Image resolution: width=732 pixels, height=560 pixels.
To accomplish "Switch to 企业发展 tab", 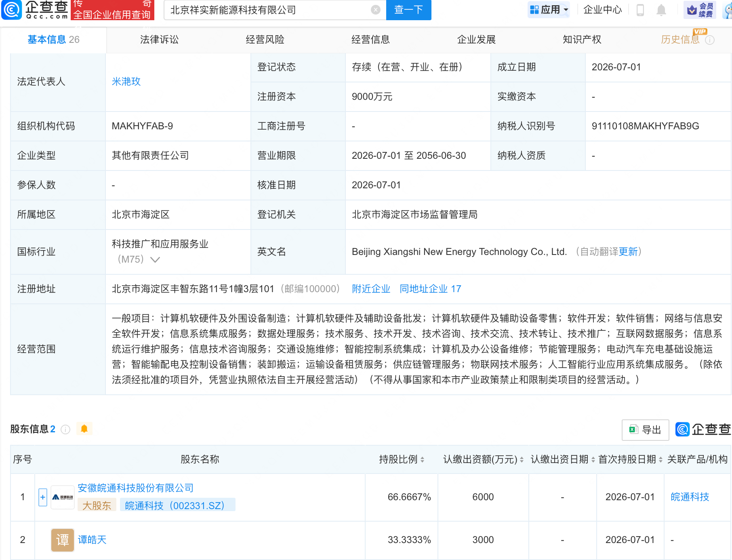I will click(476, 40).
